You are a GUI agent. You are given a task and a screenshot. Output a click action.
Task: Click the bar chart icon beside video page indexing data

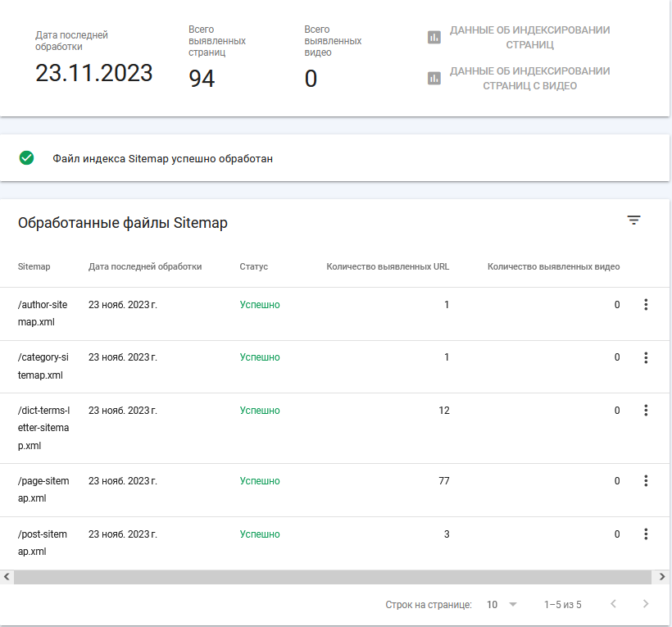(434, 79)
